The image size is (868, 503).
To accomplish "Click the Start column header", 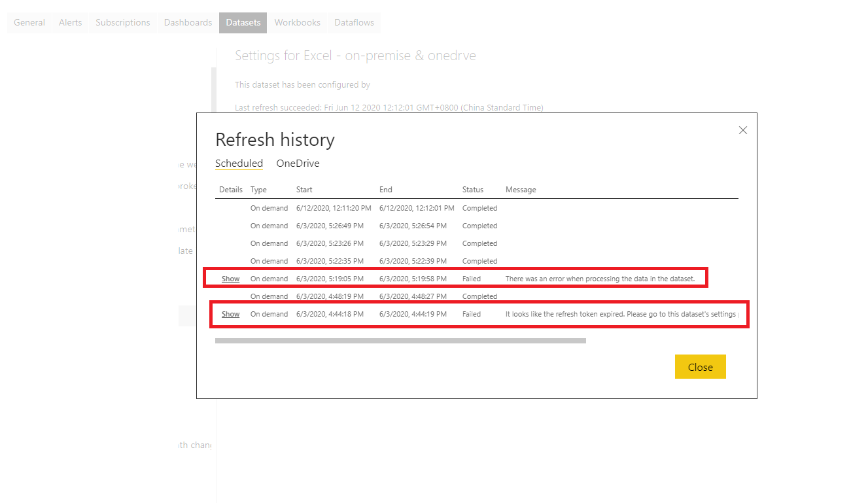I will coord(304,190).
